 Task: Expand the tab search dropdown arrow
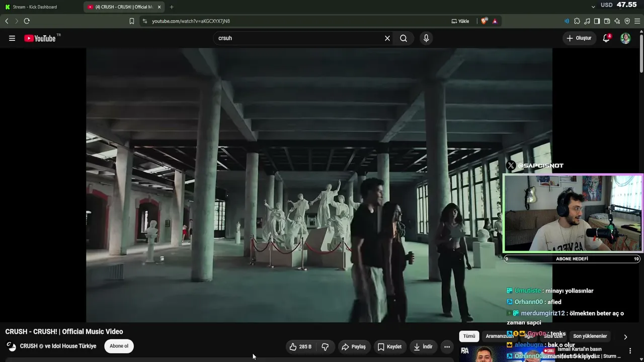pos(593,7)
